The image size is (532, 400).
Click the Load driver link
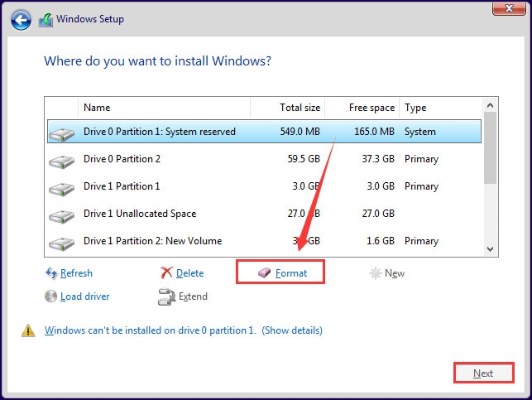coord(85,296)
